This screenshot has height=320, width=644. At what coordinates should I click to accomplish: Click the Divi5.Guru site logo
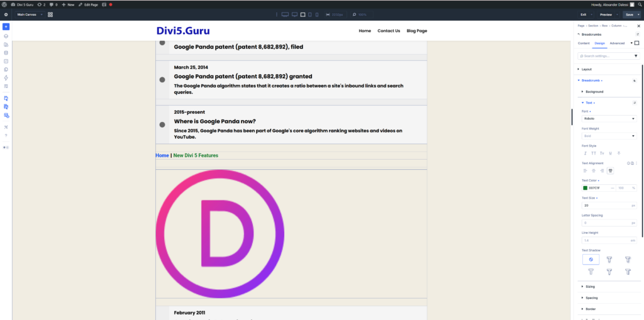click(183, 31)
